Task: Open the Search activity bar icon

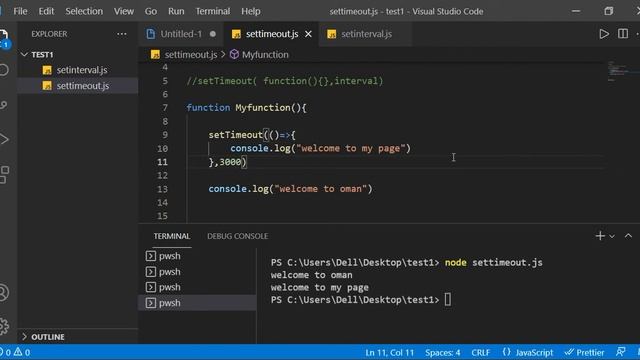Action: point(4,70)
